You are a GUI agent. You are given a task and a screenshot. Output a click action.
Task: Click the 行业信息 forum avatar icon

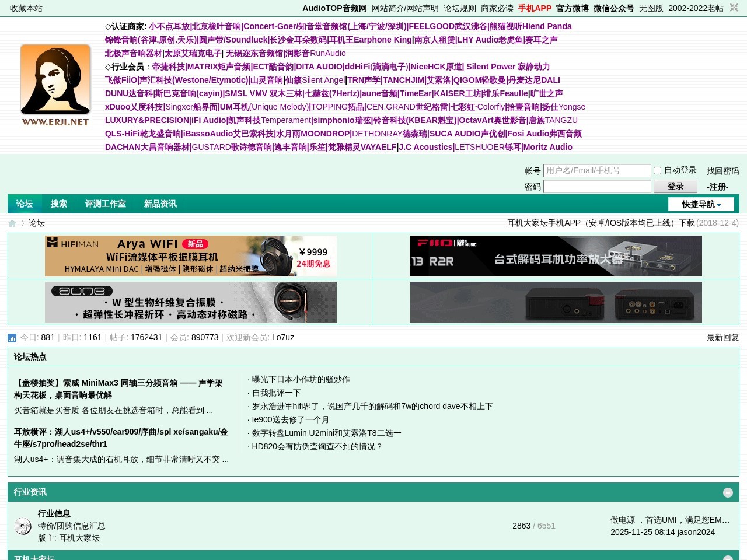[x=23, y=526]
